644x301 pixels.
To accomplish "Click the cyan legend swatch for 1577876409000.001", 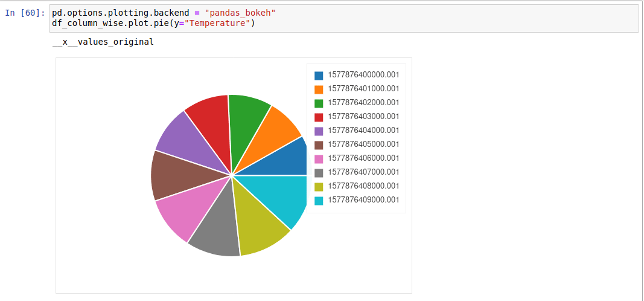I will point(319,201).
